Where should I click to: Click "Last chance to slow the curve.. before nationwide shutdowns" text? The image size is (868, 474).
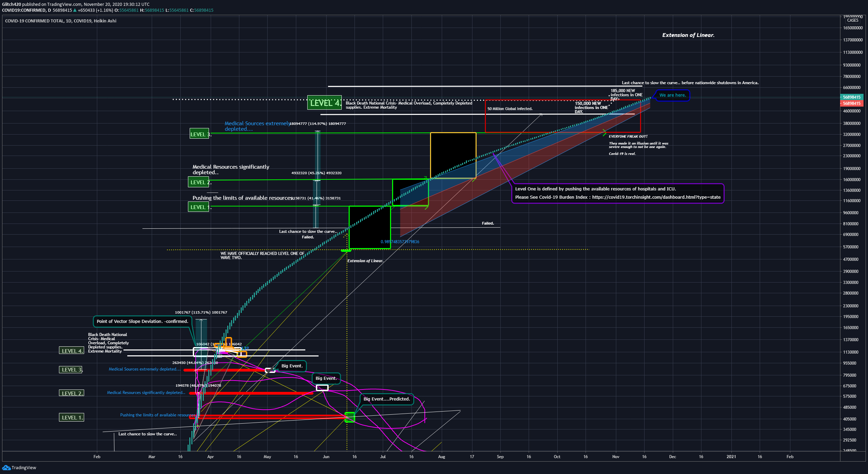tap(690, 83)
